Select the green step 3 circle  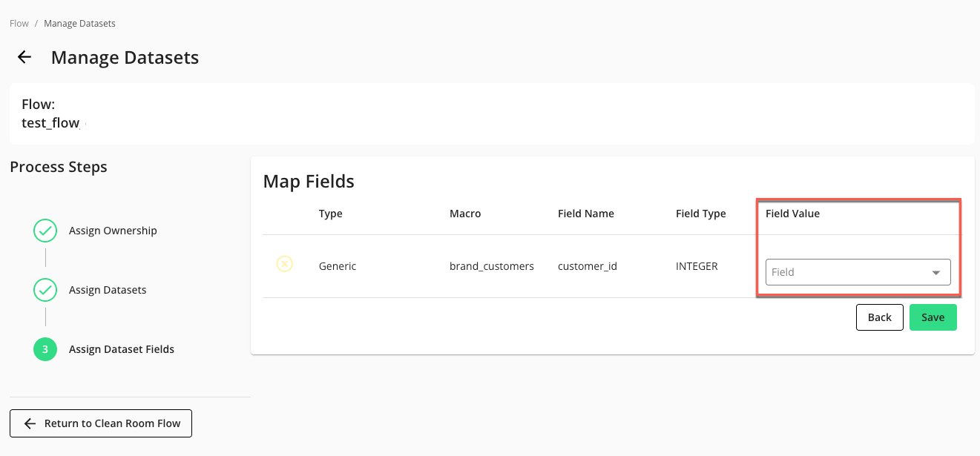(45, 349)
